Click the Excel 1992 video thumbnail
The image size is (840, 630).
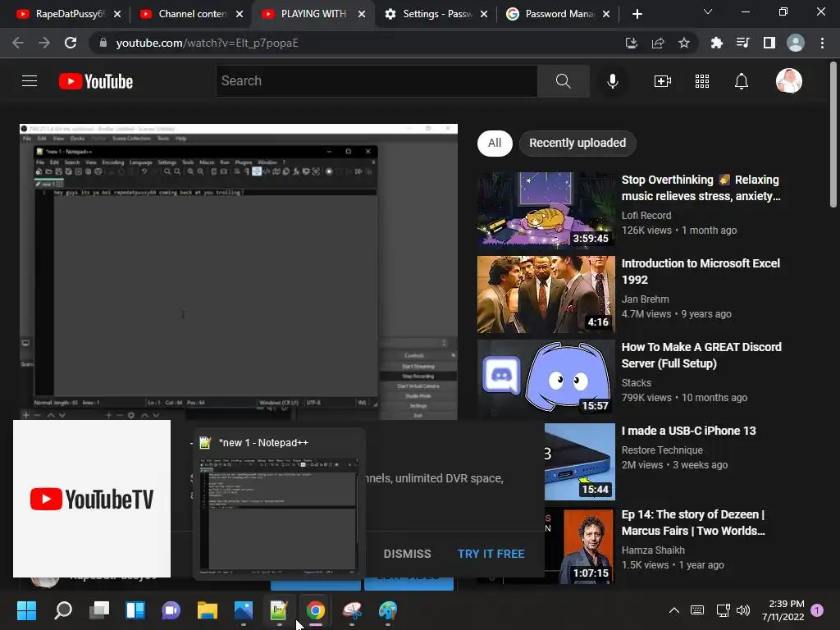[x=546, y=294]
